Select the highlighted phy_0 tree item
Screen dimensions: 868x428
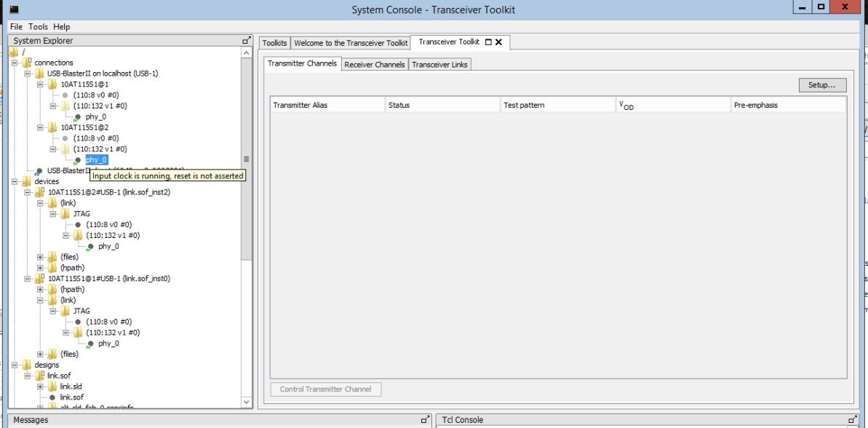[96, 160]
